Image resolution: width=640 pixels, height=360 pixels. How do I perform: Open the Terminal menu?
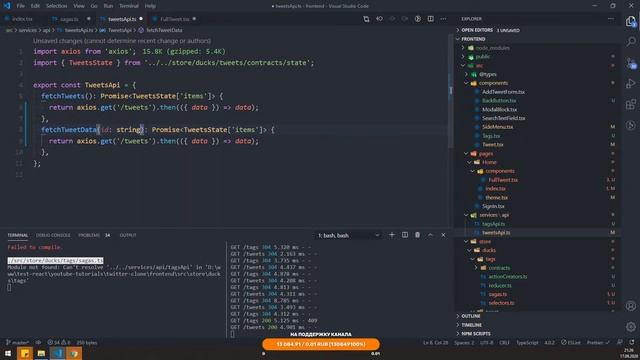click(129, 6)
